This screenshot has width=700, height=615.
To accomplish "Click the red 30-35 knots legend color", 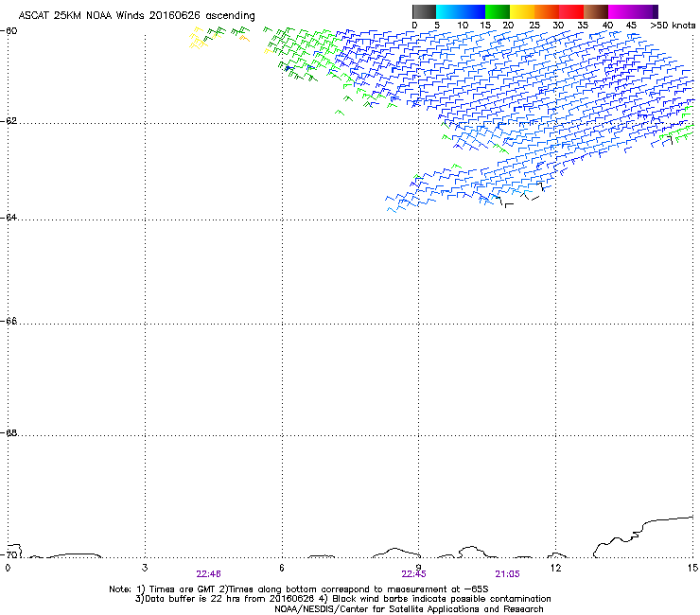I will 571,11.
